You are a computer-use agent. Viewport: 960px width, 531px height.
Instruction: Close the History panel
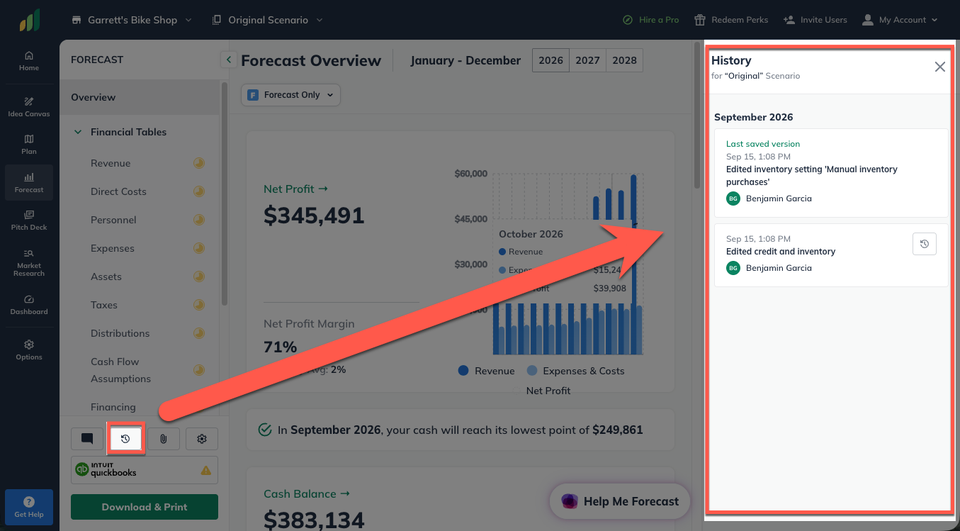point(940,67)
